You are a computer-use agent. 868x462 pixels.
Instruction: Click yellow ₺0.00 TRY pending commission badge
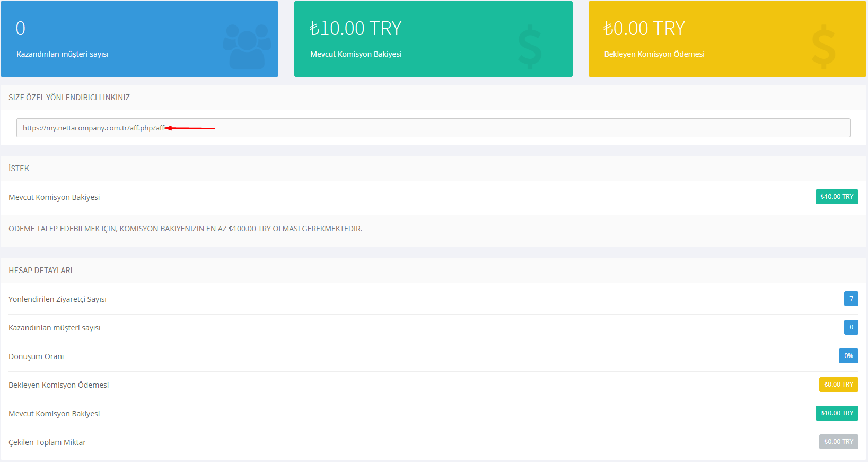[x=839, y=385]
